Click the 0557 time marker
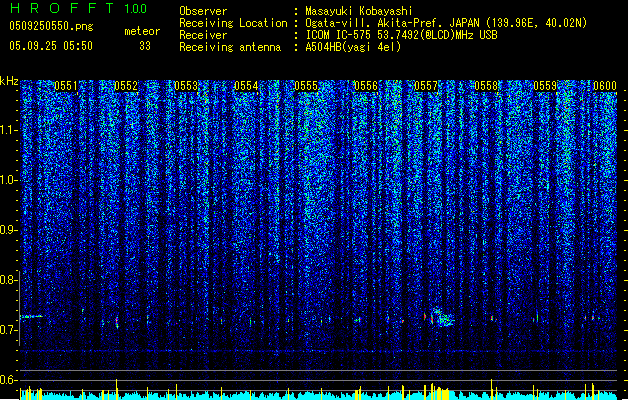Screen dimensions: 629x400 pos(426,86)
